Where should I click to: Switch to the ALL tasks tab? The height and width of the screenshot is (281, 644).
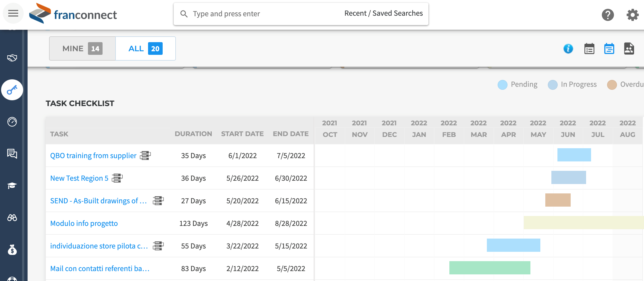click(x=145, y=49)
